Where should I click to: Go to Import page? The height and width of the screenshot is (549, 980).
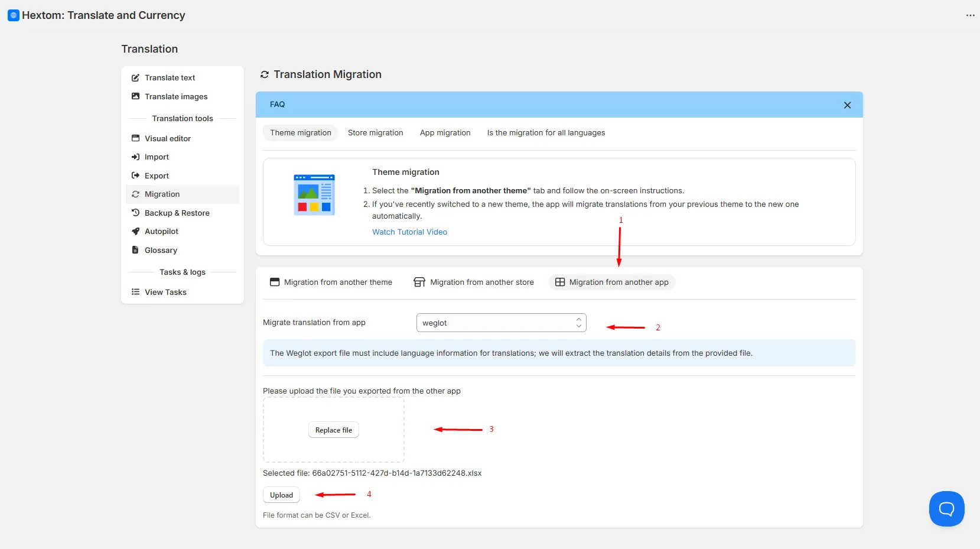[183, 157]
